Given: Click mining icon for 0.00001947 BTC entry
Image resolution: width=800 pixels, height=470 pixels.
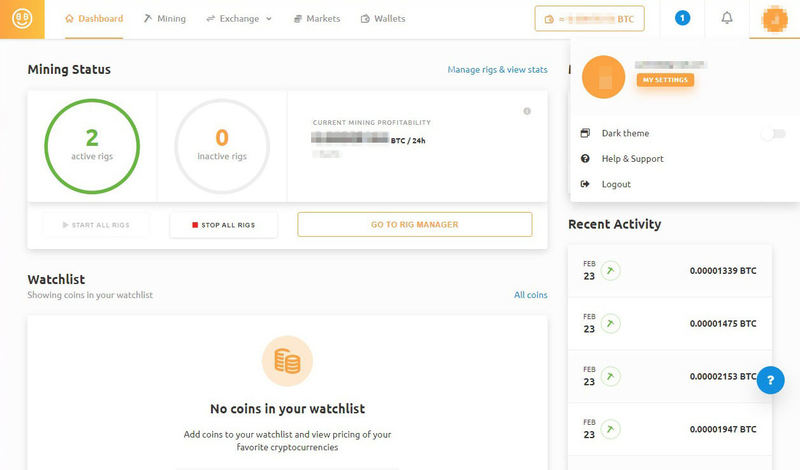Looking at the screenshot, I should coord(610,429).
